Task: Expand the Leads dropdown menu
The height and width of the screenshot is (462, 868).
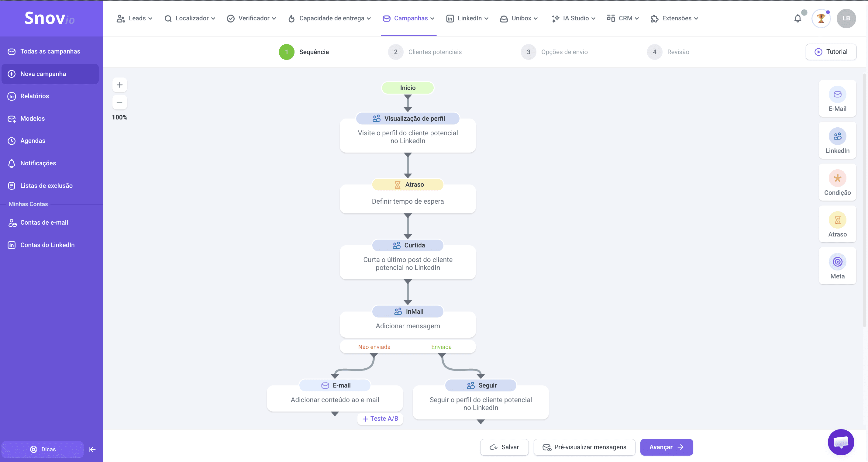Action: (134, 19)
